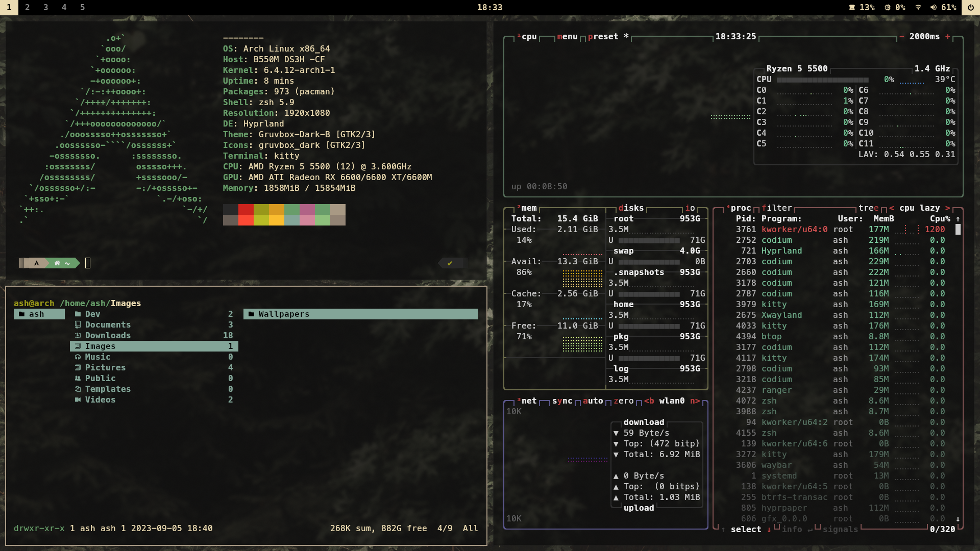
Task: Decrease btop update interval with minus
Action: point(901,37)
